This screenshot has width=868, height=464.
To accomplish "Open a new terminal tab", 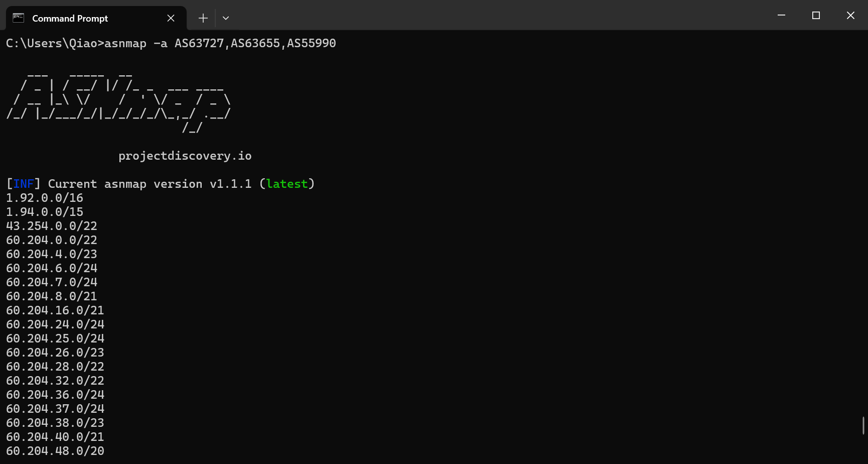I will pyautogui.click(x=203, y=18).
